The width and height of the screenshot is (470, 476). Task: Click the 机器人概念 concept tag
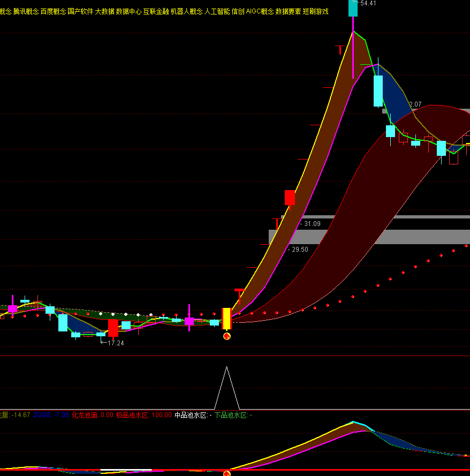click(x=186, y=11)
